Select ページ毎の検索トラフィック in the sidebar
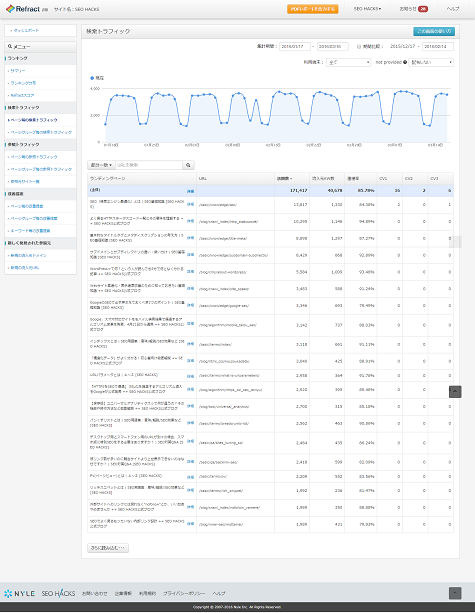This screenshot has width=475, height=613. [x=34, y=120]
